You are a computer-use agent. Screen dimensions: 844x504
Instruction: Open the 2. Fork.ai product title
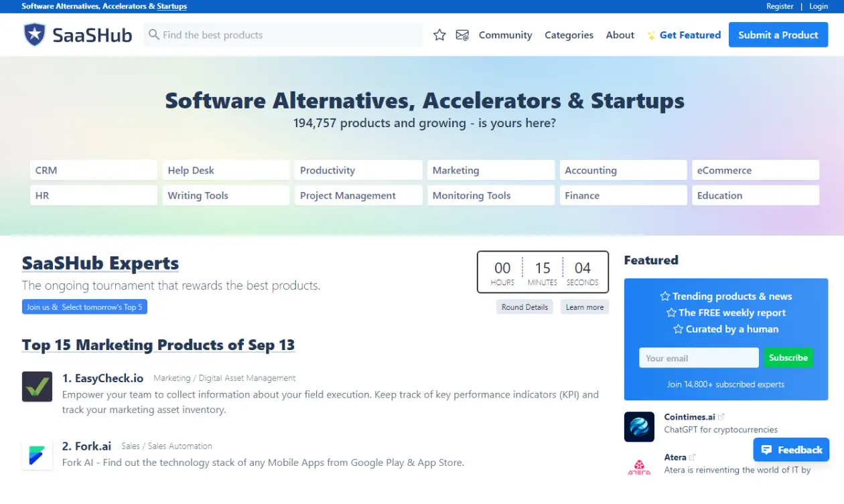(87, 446)
